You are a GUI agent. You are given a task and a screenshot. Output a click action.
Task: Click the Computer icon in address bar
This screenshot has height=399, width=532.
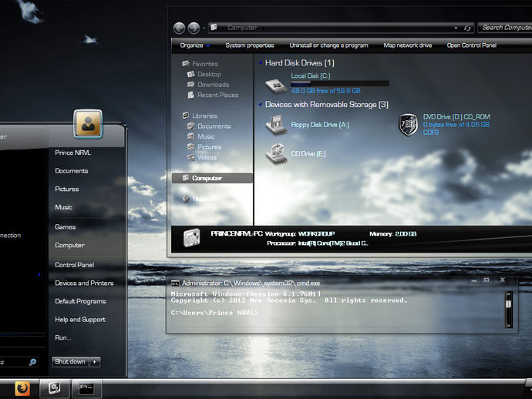coord(214,27)
